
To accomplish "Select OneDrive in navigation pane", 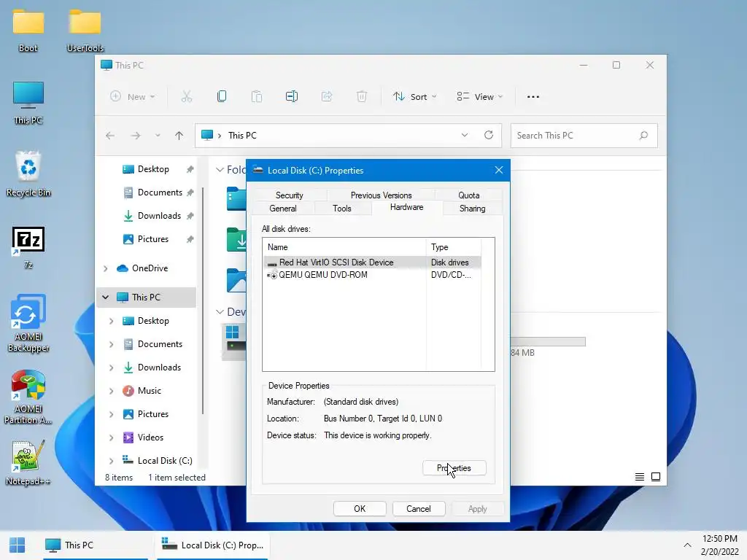I will click(x=150, y=268).
